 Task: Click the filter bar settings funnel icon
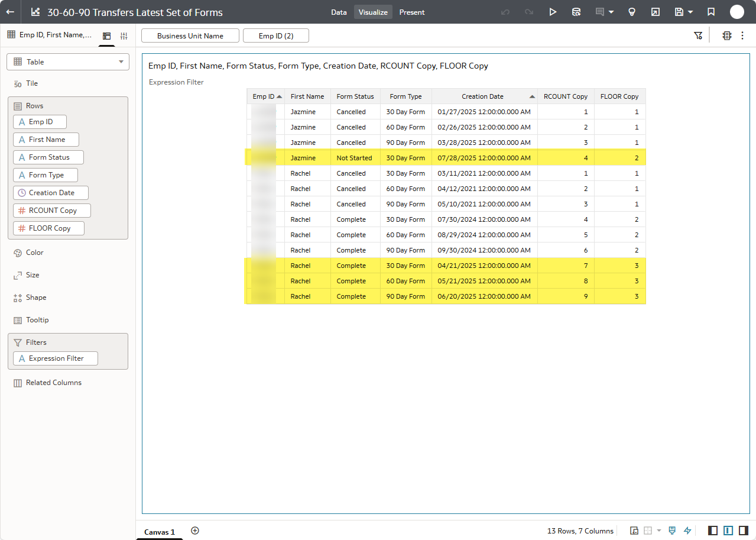(698, 35)
